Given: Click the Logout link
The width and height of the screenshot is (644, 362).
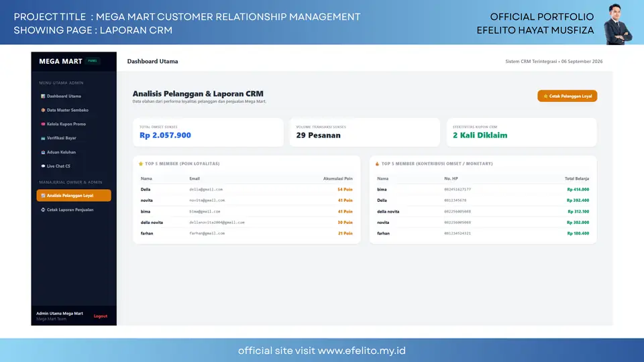Looking at the screenshot, I should click(100, 316).
